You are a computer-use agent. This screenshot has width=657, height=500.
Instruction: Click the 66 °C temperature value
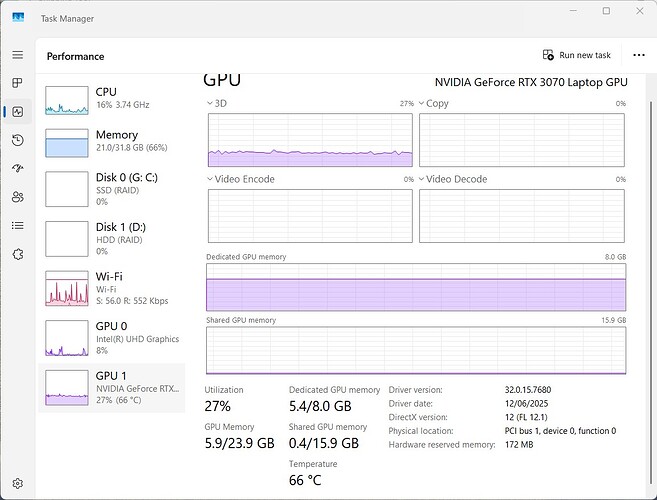(x=305, y=480)
